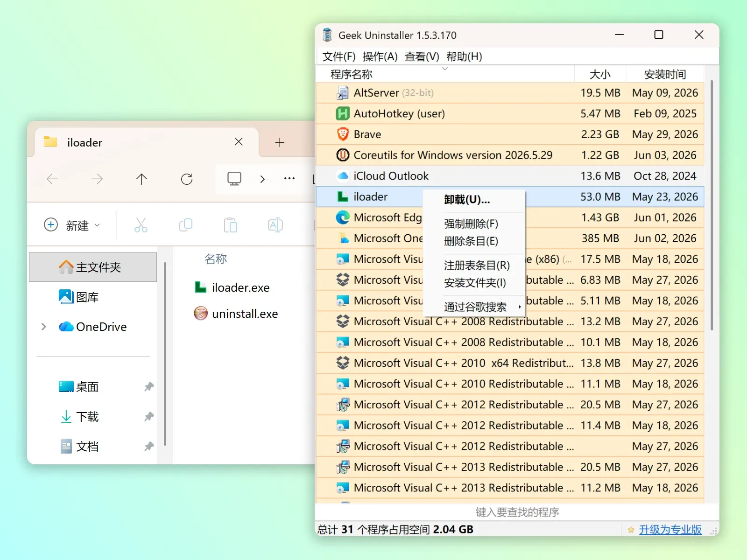Choose 卸载(U)... from context menu
747x560 pixels.
[474, 200]
